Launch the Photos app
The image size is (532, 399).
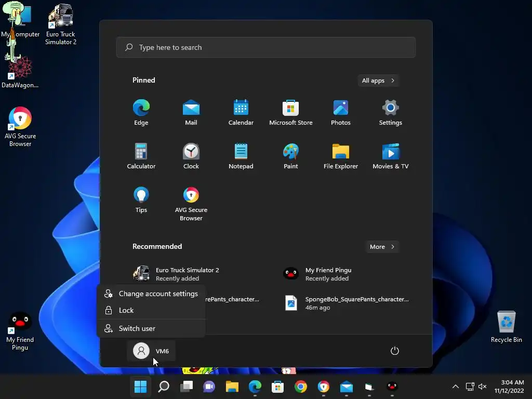(x=341, y=113)
